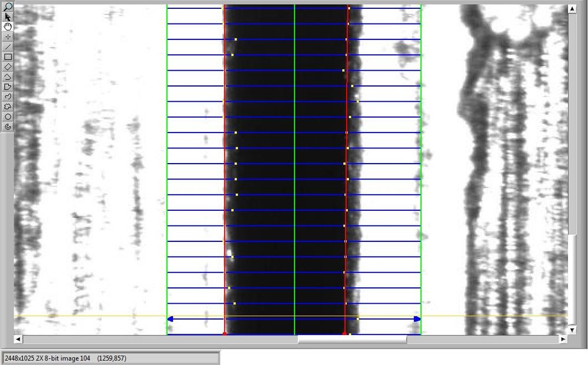Select the Annulus ROI tool
The image size is (588, 365).
[x=8, y=127]
